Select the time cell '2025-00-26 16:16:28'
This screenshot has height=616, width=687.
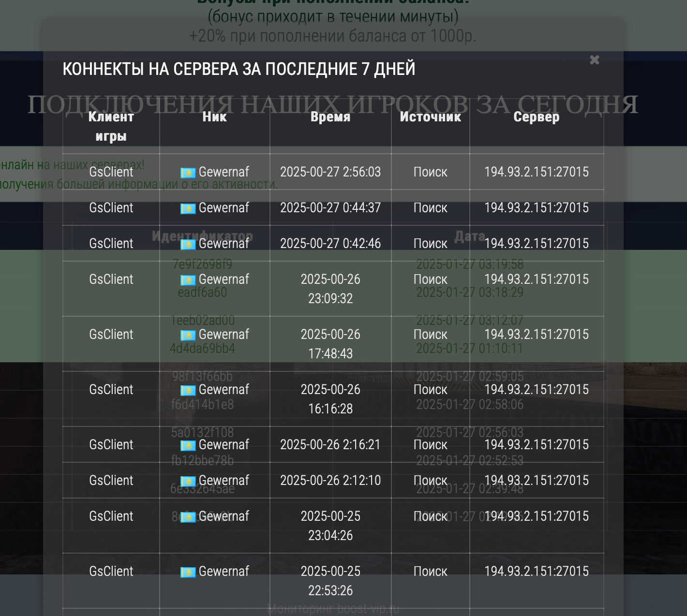click(x=330, y=399)
